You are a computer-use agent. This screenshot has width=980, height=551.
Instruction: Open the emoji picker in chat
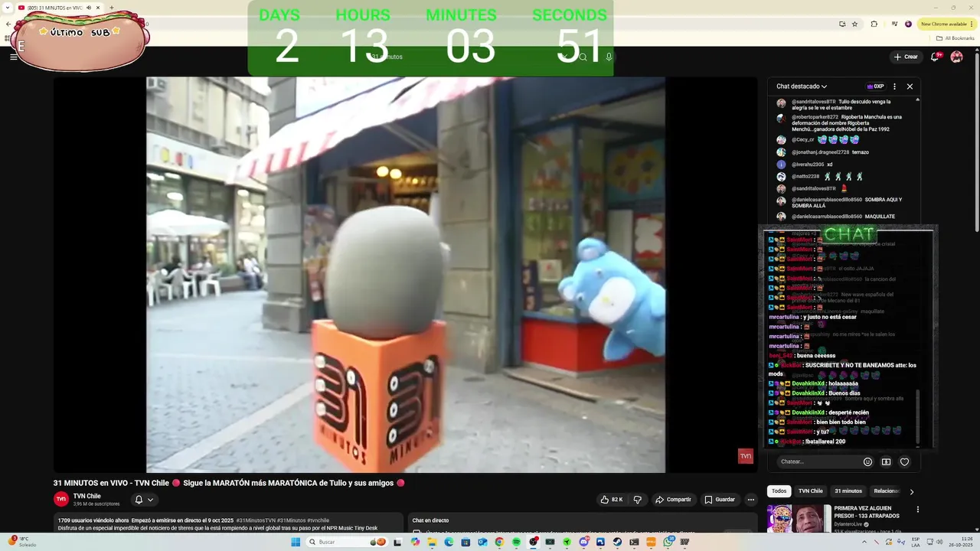(x=867, y=461)
